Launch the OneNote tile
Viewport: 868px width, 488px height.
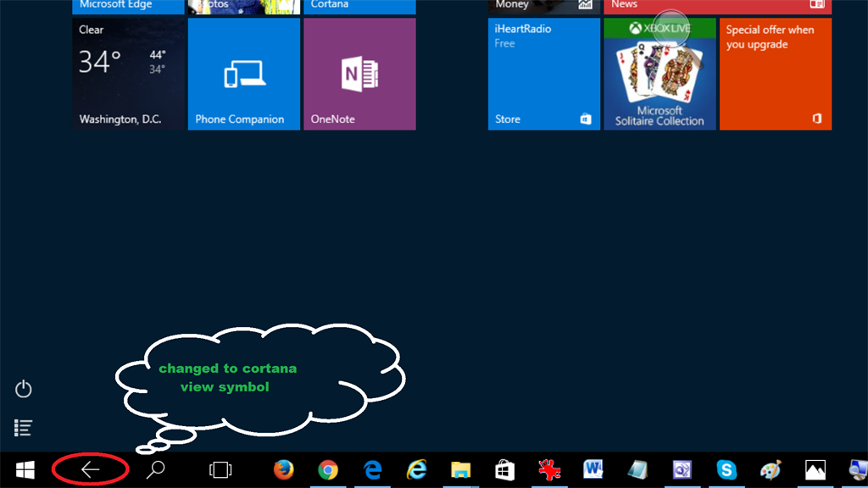pyautogui.click(x=359, y=75)
